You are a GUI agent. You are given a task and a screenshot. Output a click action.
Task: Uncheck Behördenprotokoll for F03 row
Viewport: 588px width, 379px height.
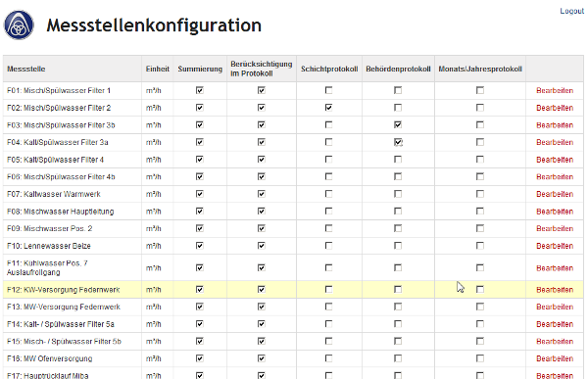click(x=398, y=124)
